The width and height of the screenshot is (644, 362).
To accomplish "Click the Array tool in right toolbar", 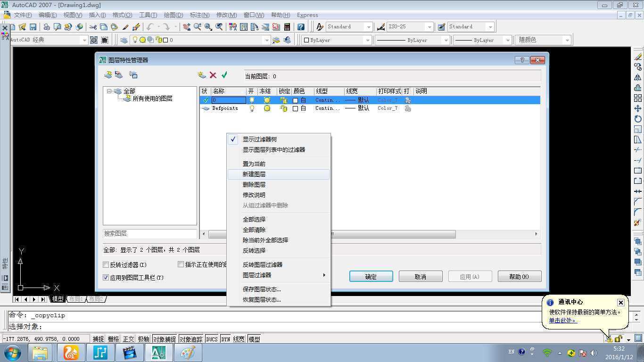I will tap(638, 98).
